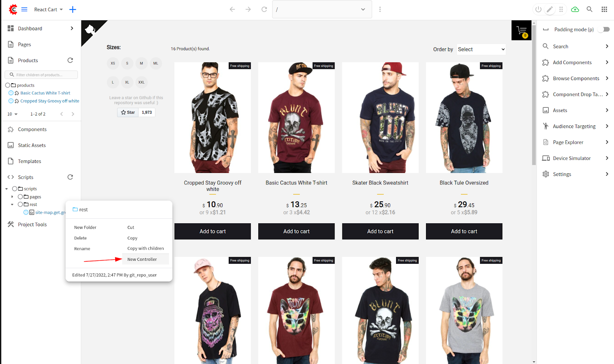This screenshot has height=364, width=614.
Task: Refresh the Products list
Action: 70,60
